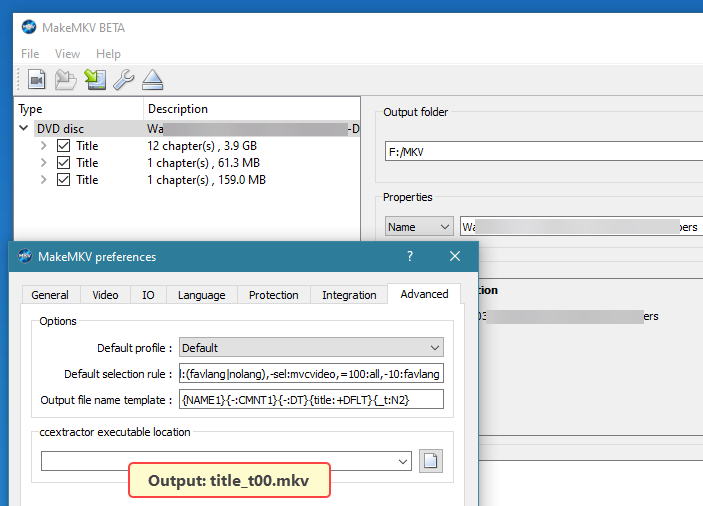The height and width of the screenshot is (506, 703).
Task: Click the ccextractor browse file icon button
Action: 431,461
